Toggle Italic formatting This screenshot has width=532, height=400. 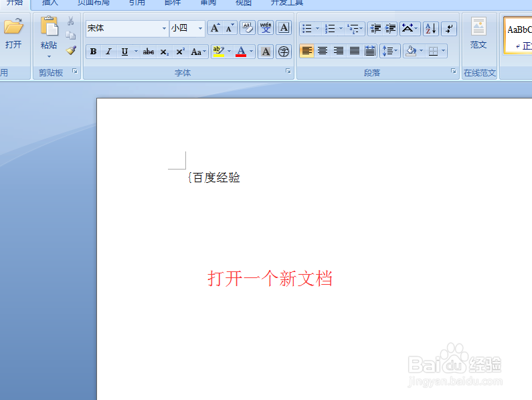coord(108,52)
